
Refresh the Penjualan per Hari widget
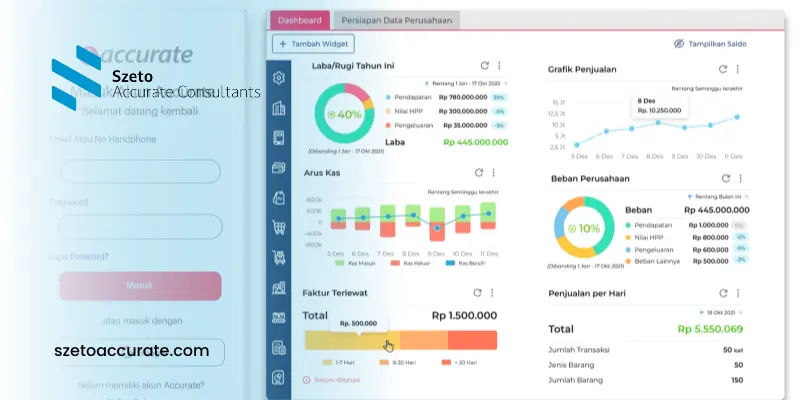[723, 293]
